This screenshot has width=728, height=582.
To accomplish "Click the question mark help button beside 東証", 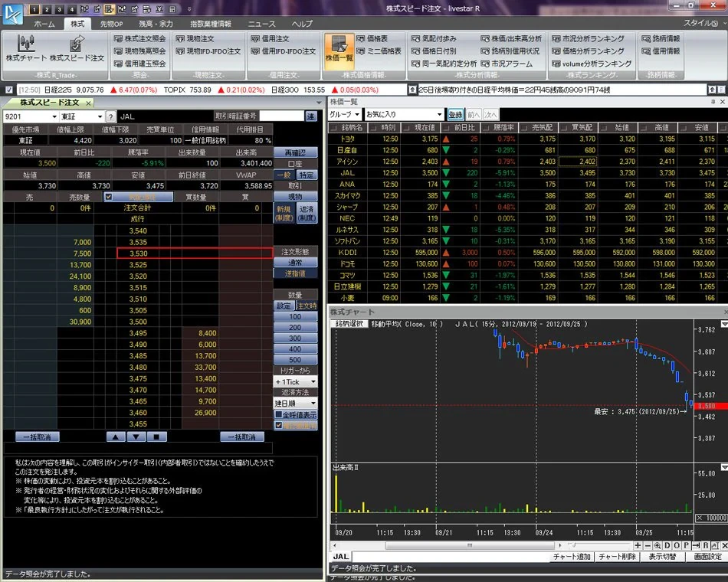I will pyautogui.click(x=111, y=116).
